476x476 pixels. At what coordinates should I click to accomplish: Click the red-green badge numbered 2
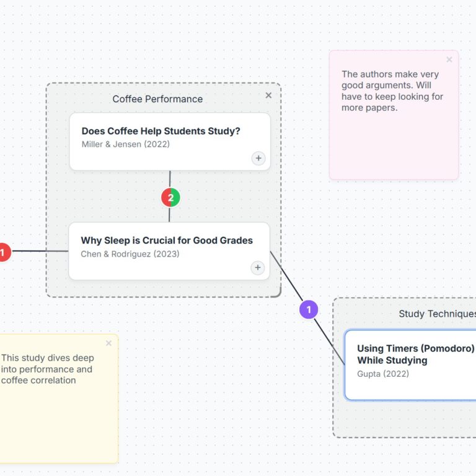coord(170,198)
